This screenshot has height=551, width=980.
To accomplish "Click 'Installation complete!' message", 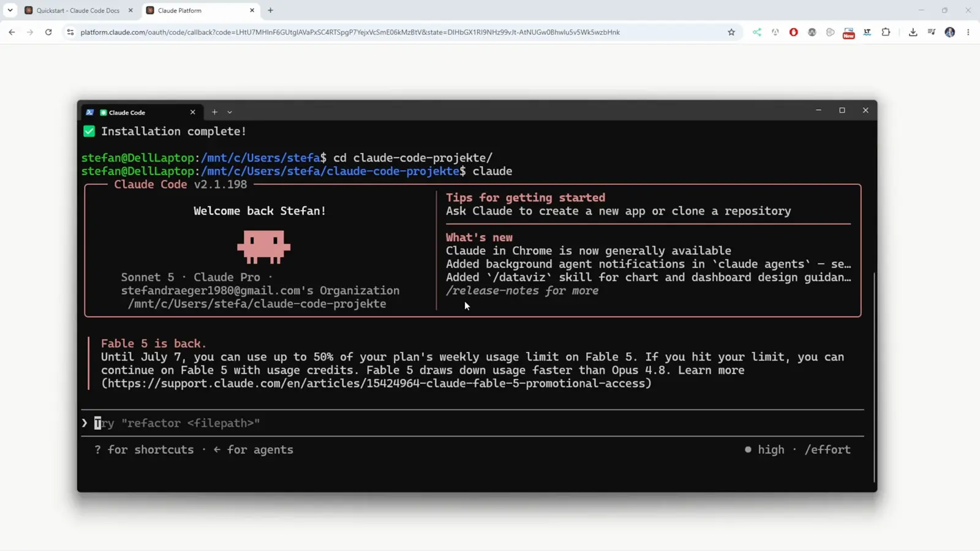I will coord(173,131).
